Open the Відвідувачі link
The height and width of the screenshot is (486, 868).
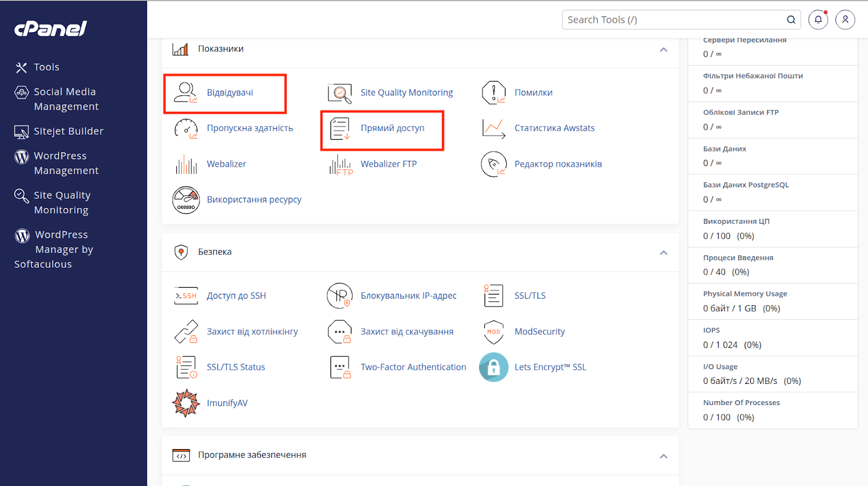[230, 92]
